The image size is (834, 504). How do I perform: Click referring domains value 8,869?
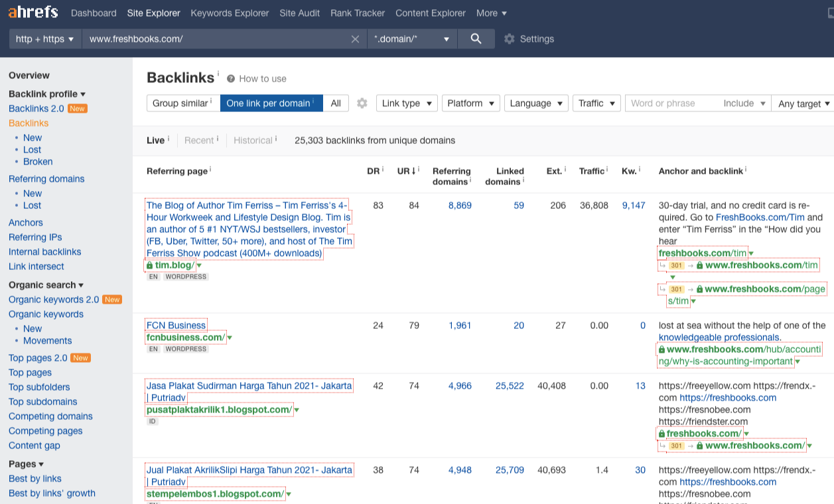[460, 206]
